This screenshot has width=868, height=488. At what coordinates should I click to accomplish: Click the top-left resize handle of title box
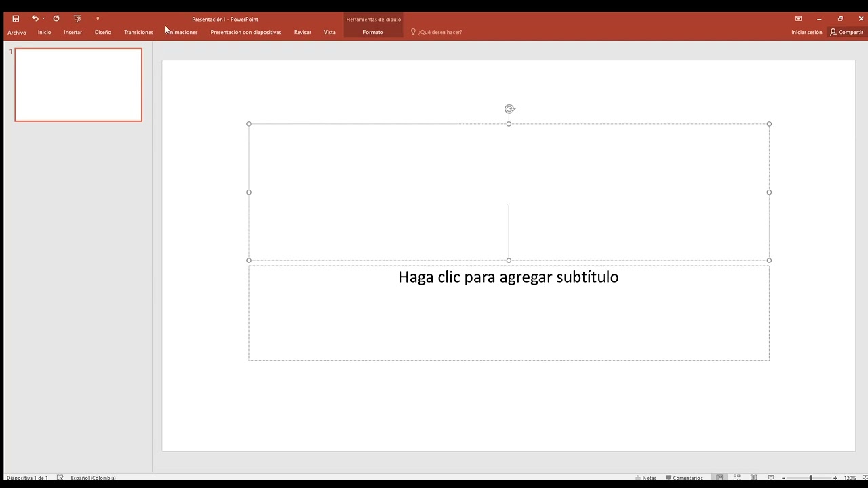(x=249, y=124)
